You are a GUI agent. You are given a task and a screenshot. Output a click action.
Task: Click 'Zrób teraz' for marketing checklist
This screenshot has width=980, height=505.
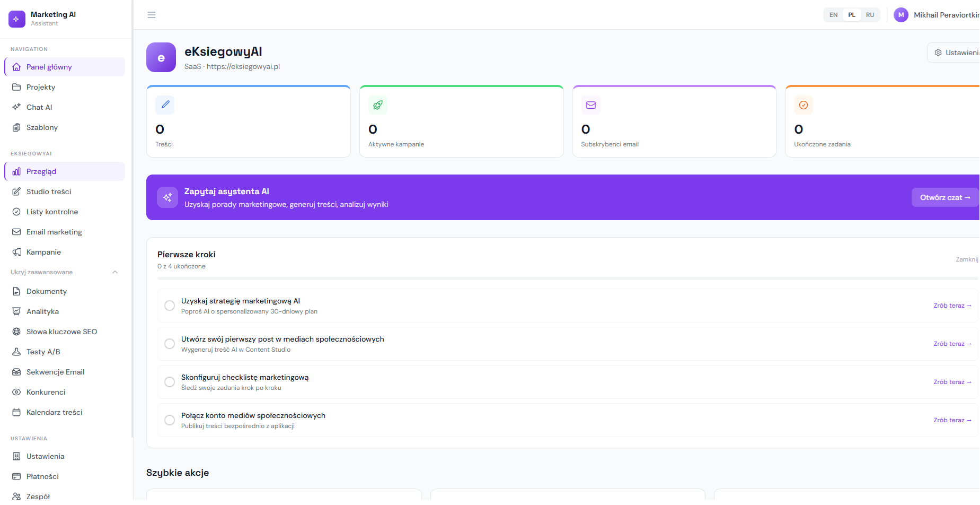(x=952, y=382)
